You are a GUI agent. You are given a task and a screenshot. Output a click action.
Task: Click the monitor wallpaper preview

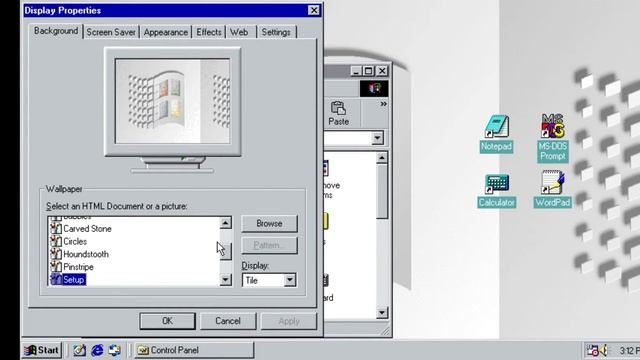pyautogui.click(x=172, y=101)
